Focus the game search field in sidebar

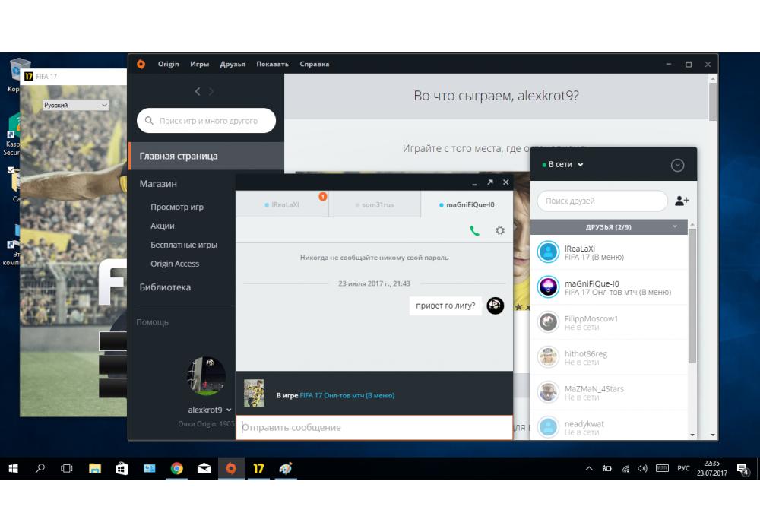207,121
